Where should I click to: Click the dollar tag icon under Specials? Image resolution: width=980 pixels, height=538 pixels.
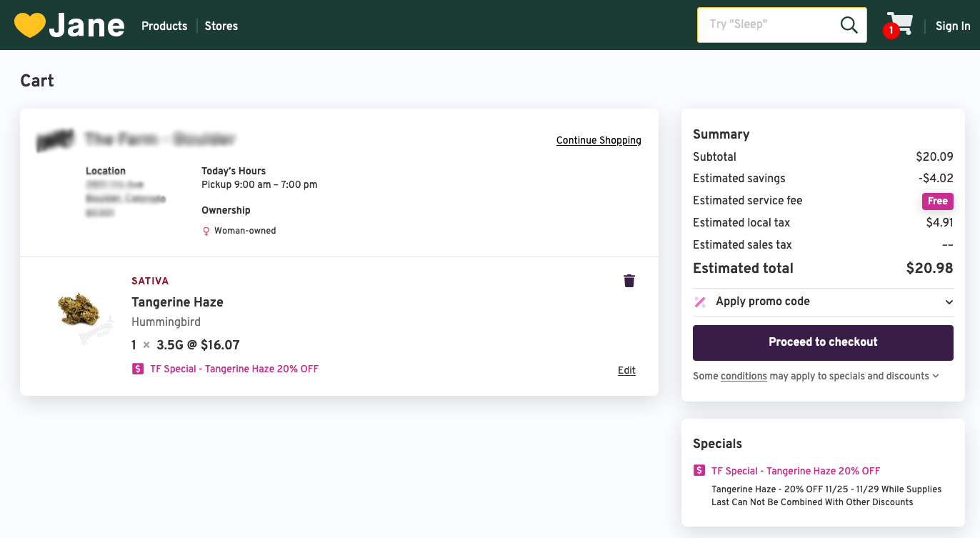pyautogui.click(x=699, y=471)
